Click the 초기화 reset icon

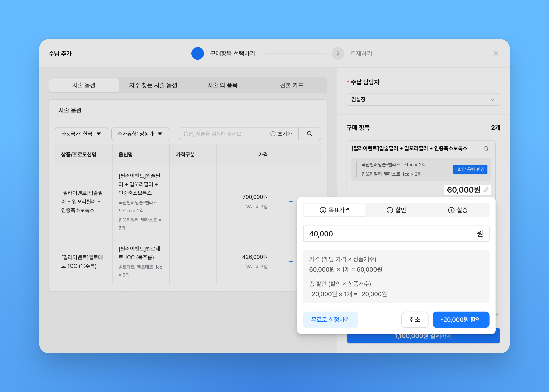coord(273,134)
